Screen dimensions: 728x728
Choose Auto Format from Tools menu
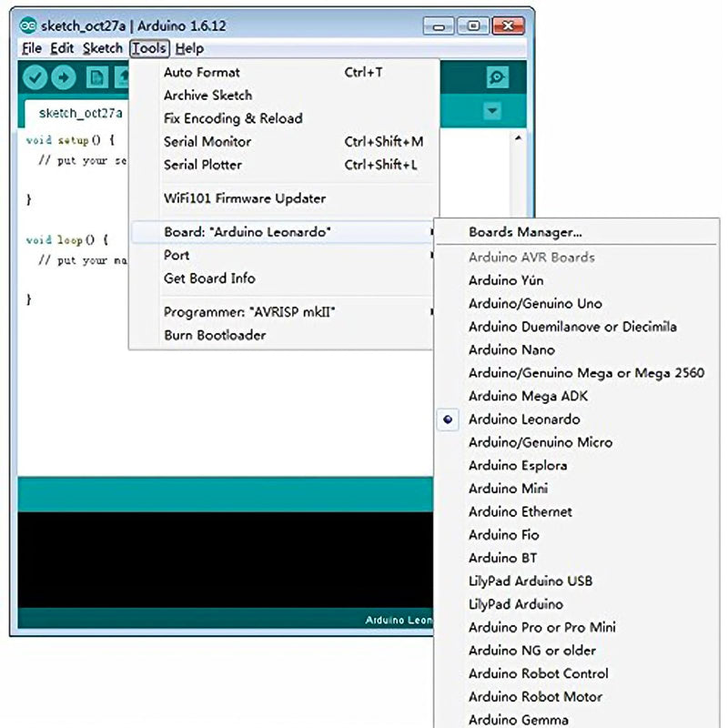pyautogui.click(x=202, y=72)
